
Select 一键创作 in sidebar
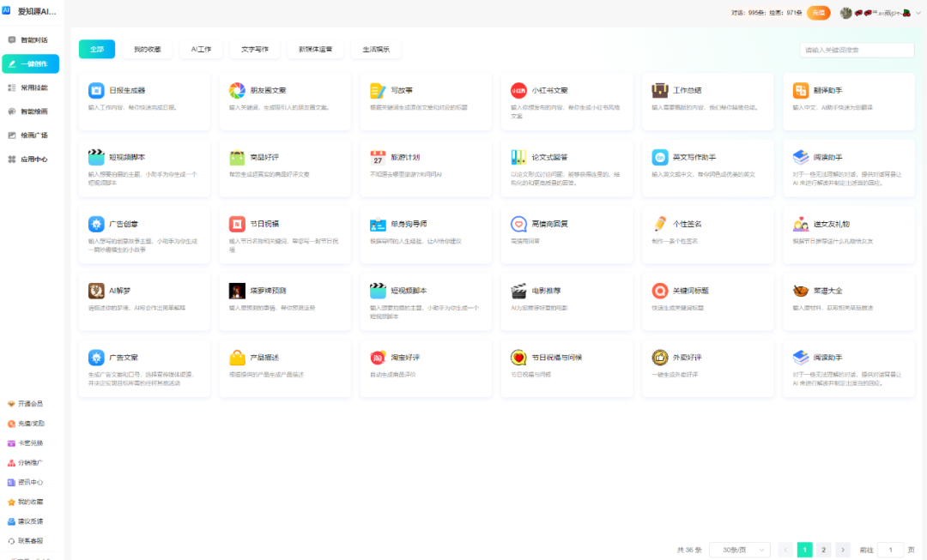(x=31, y=63)
